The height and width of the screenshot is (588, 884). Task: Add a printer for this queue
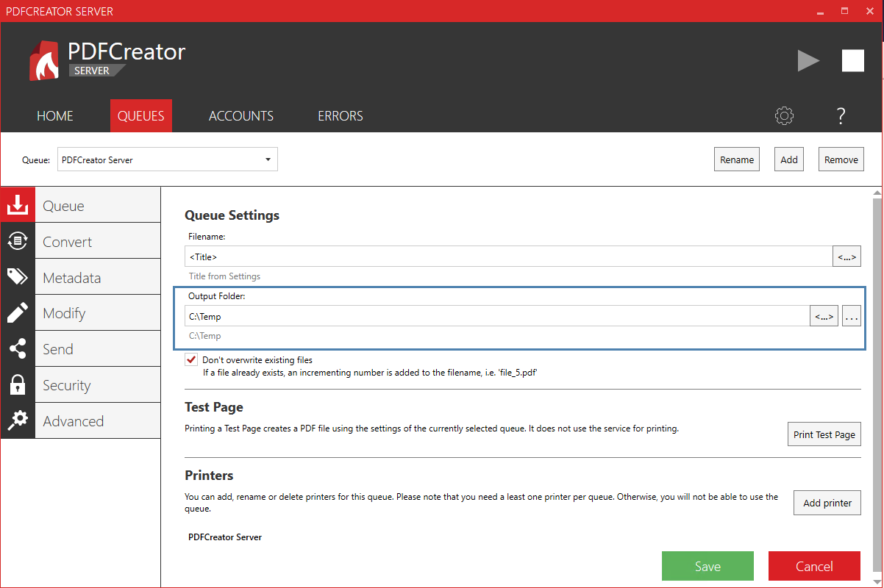827,502
